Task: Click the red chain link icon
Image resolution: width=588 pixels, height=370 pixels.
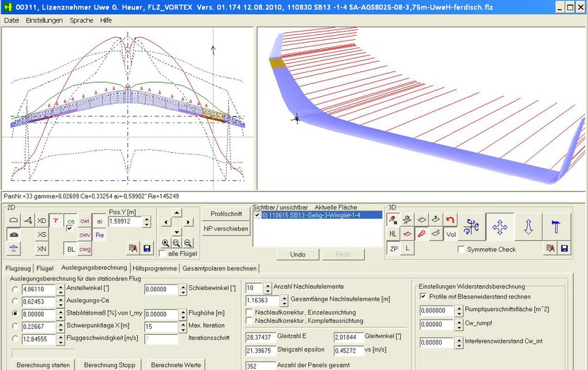Action: click(x=421, y=233)
